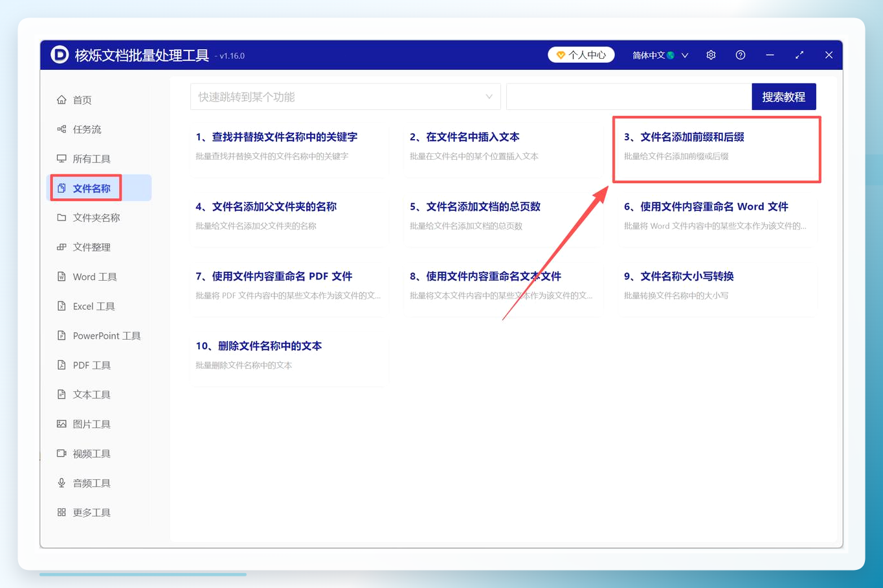Click the PDF document icon in the sidebar
This screenshot has height=588, width=883.
click(61, 365)
